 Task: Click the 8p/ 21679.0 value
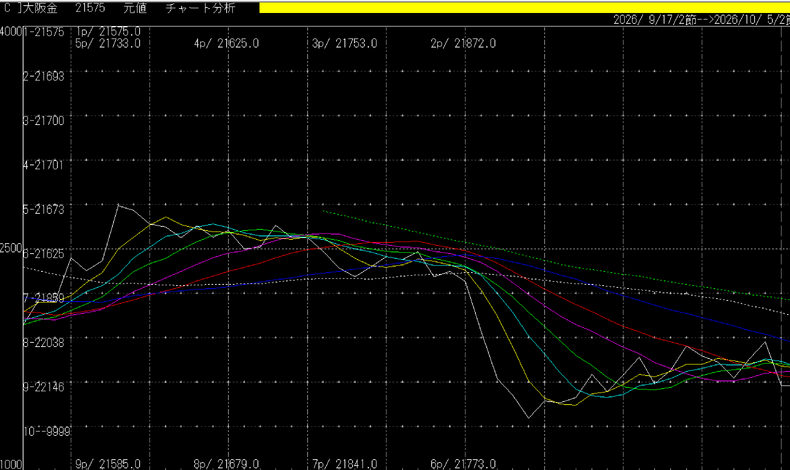pyautogui.click(x=226, y=464)
